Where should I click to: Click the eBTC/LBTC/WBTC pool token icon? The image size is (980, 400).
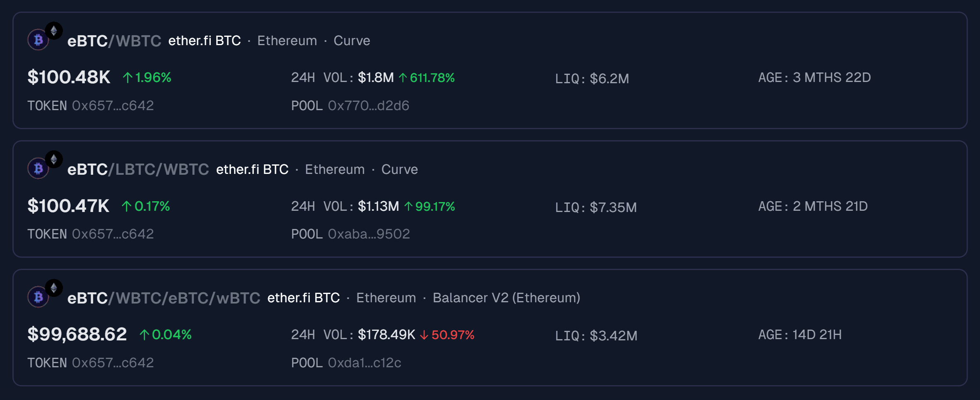coord(38,169)
